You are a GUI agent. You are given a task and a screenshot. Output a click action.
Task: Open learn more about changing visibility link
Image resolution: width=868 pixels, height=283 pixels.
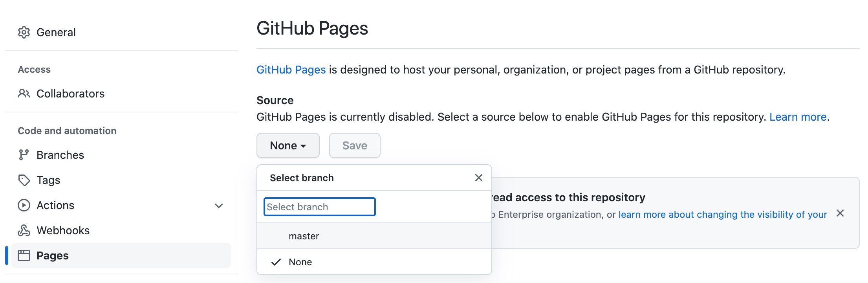723,214
